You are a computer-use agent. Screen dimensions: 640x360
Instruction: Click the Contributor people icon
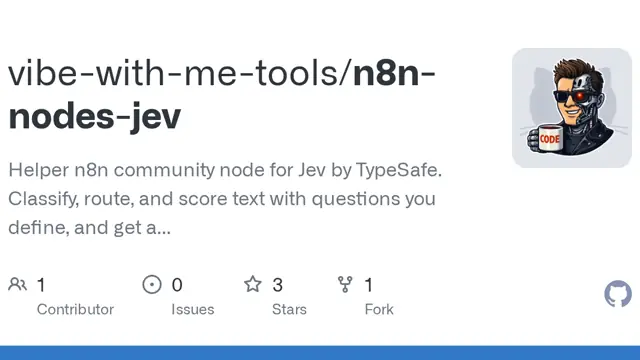pyautogui.click(x=17, y=284)
